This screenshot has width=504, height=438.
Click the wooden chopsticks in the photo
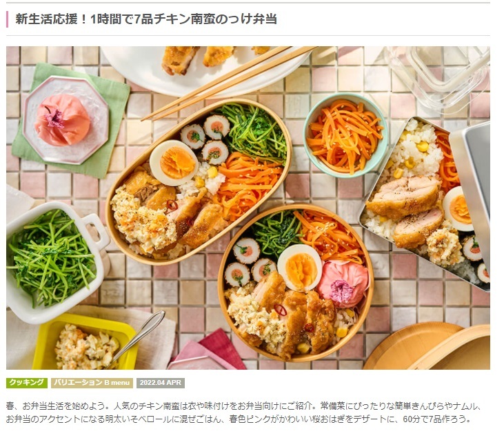click(228, 81)
